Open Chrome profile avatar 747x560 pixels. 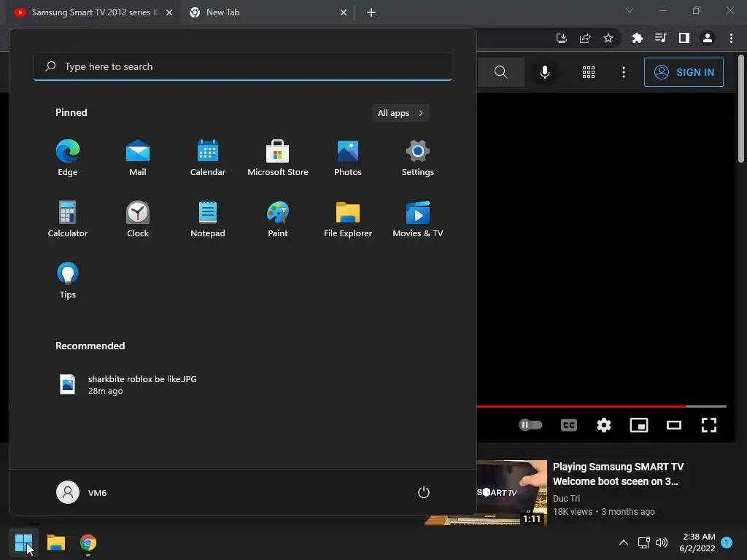(x=708, y=38)
